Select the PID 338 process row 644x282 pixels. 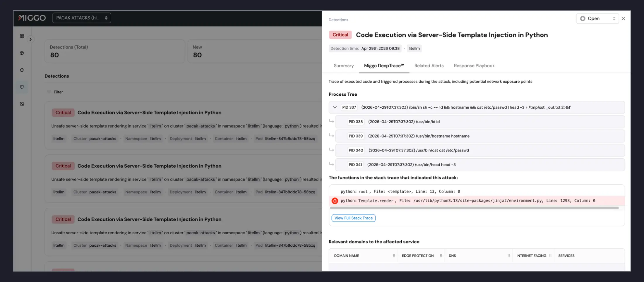480,122
